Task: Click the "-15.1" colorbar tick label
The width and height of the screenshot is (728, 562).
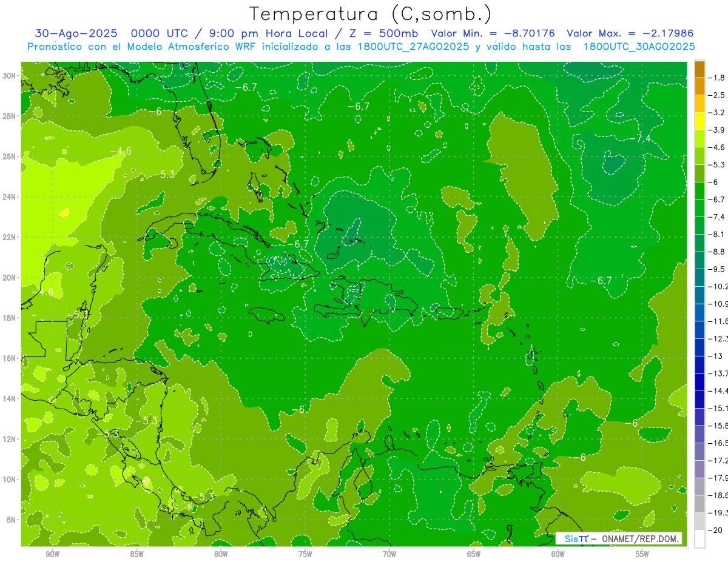Action: [x=718, y=408]
